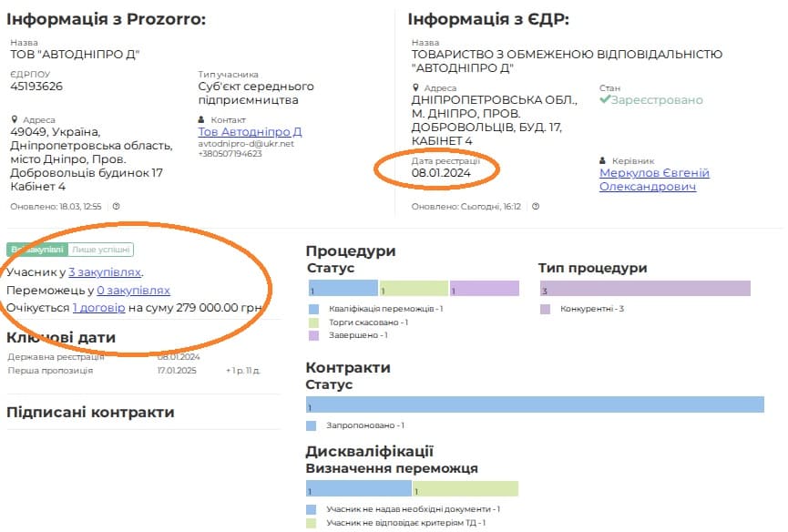Open the '3 закупівлях' participant link
The width and height of the screenshot is (788, 532).
pyautogui.click(x=105, y=271)
